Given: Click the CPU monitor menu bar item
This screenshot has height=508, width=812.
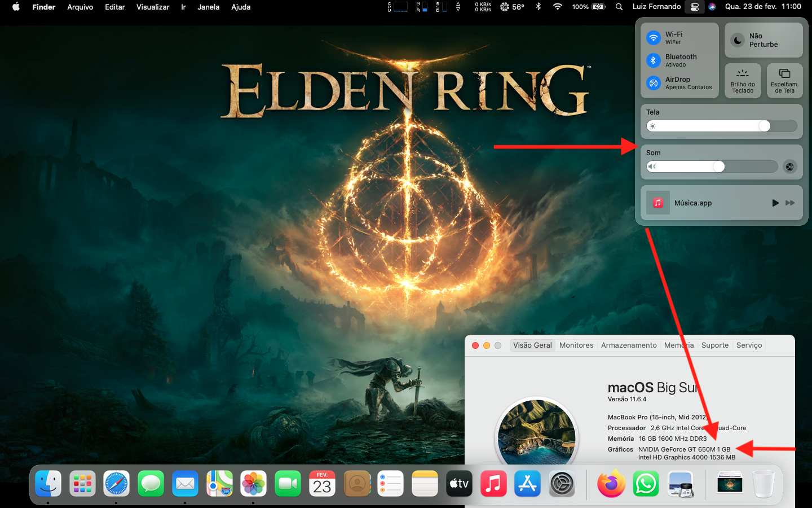Looking at the screenshot, I should pos(398,7).
